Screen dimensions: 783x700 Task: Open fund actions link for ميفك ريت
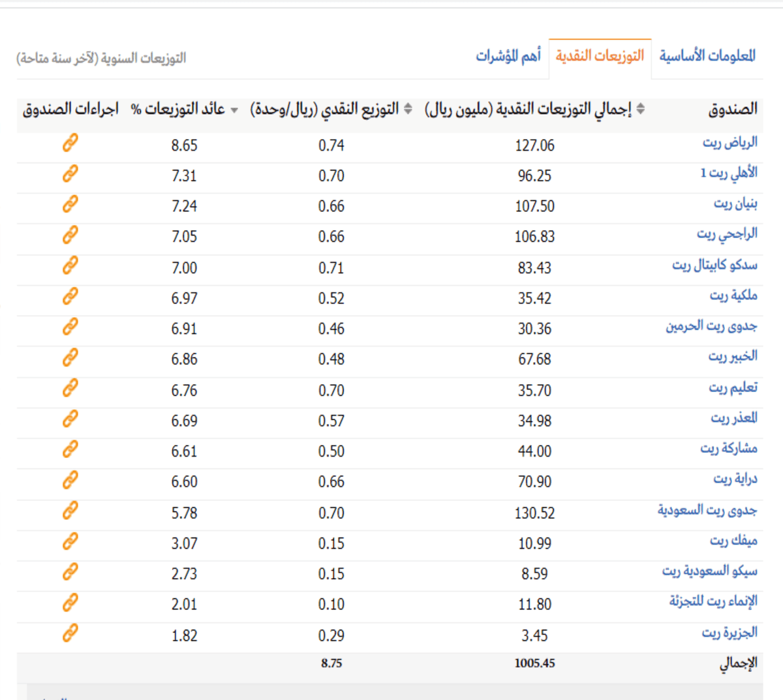[70, 541]
